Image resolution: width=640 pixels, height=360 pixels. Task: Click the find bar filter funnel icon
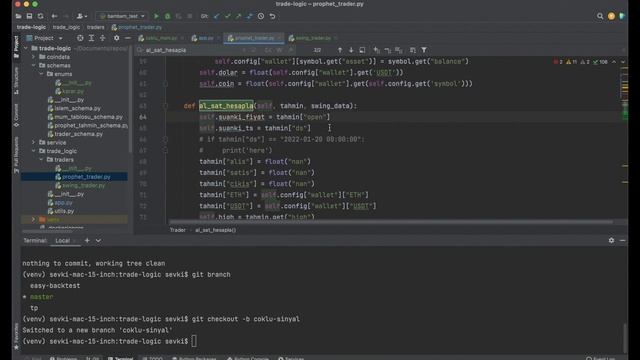click(424, 50)
